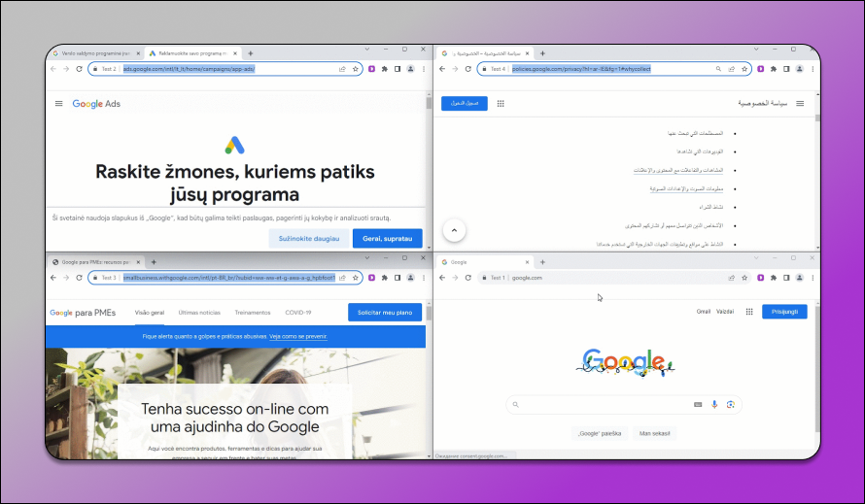
Task: Open new tab in Google Ads window
Action: 251,53
